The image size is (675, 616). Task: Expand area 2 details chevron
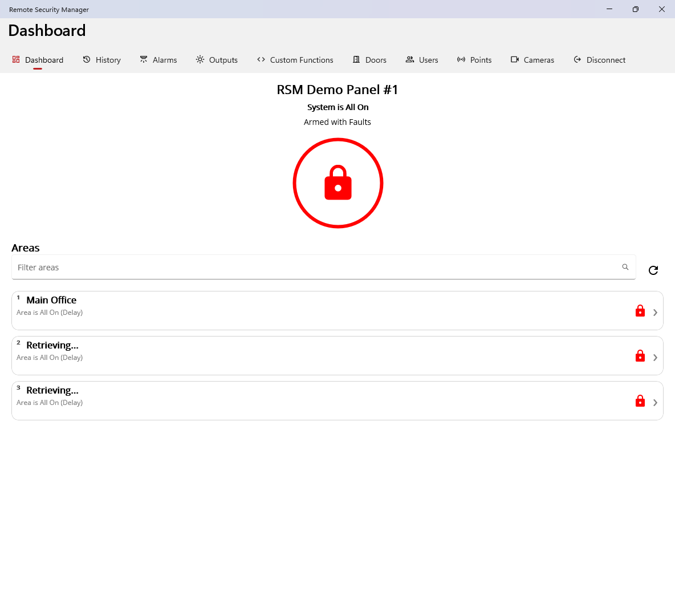click(655, 358)
